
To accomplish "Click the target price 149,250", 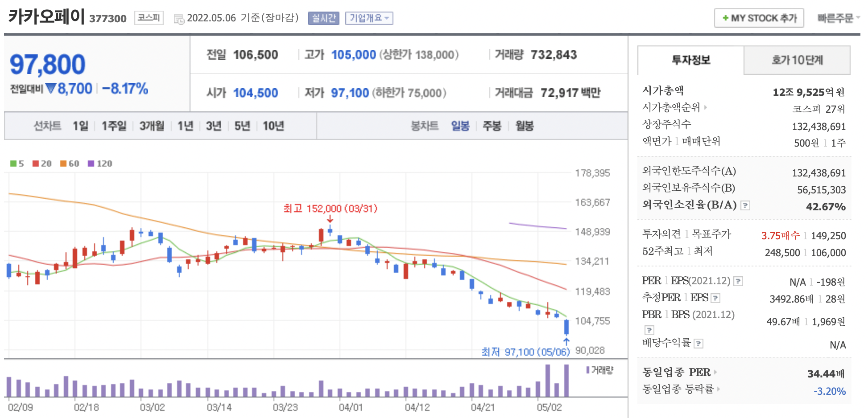I will click(x=828, y=236).
